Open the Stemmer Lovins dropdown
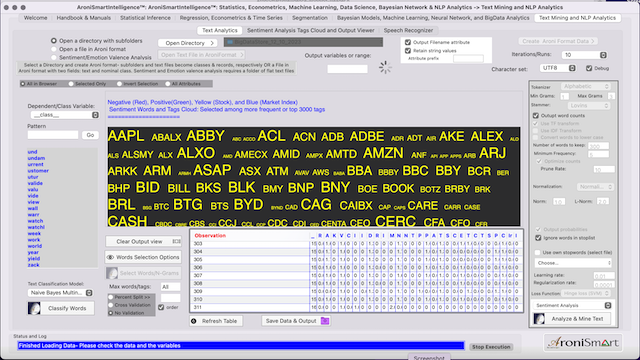The image size is (640, 360). pyautogui.click(x=589, y=106)
